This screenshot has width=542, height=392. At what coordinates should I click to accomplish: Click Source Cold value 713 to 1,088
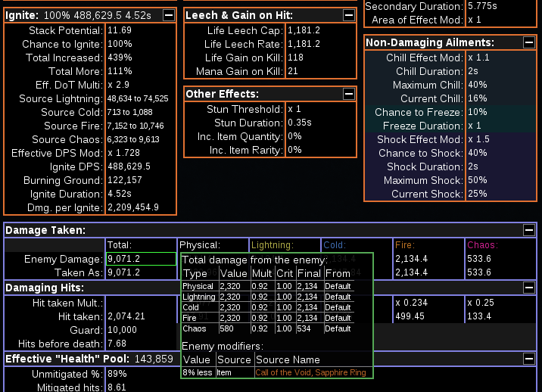129,112
